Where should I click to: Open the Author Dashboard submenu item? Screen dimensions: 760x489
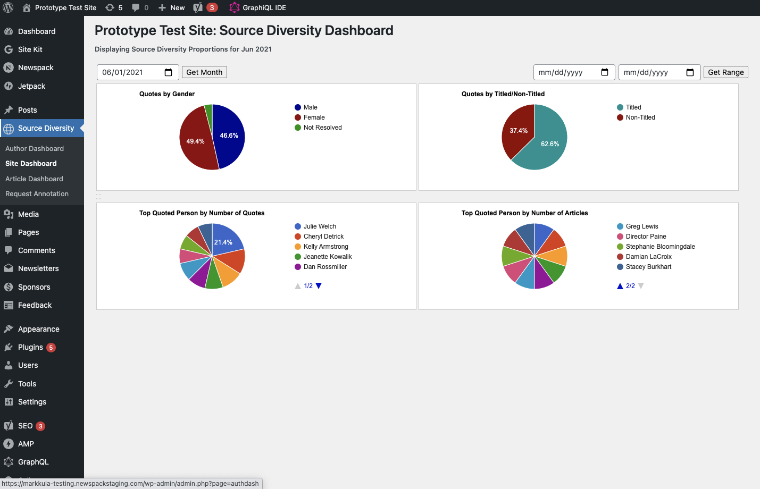pyautogui.click(x=34, y=148)
